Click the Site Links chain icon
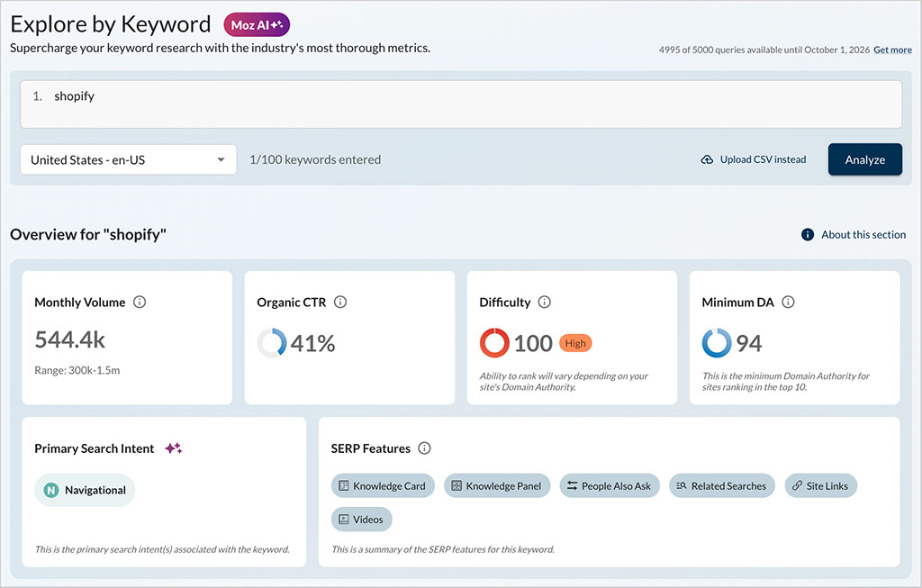Image resolution: width=922 pixels, height=588 pixels. (798, 485)
